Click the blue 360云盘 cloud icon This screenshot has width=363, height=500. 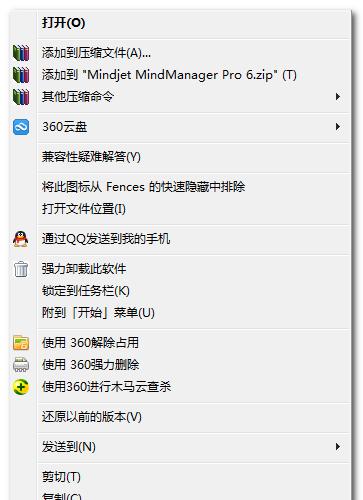pyautogui.click(x=21, y=127)
